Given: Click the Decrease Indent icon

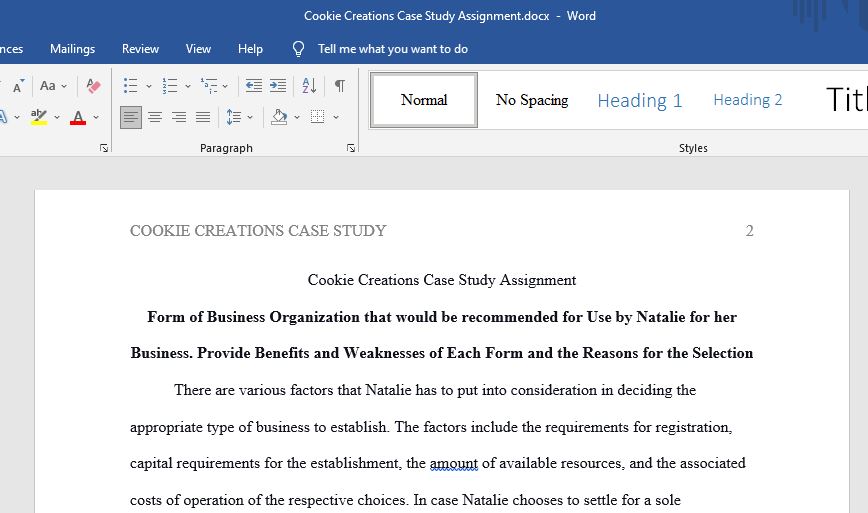Looking at the screenshot, I should (254, 86).
